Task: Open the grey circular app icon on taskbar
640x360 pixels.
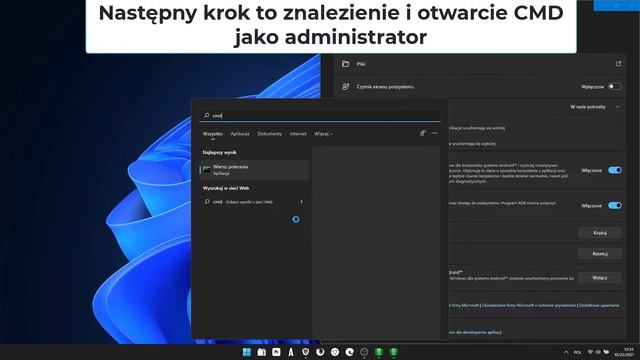Action: (x=364, y=352)
